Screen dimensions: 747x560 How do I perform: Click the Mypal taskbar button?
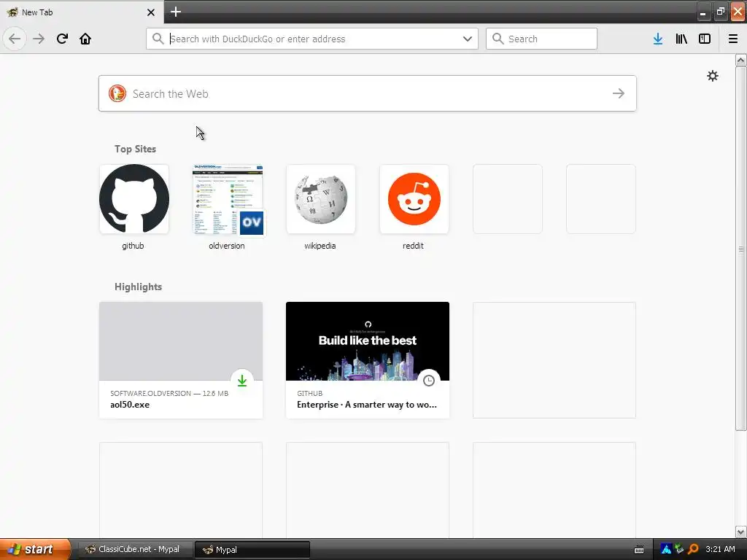tap(252, 550)
